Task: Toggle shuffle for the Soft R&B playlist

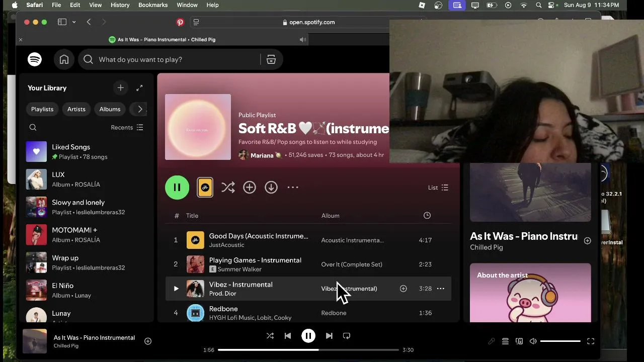Action: tap(228, 188)
